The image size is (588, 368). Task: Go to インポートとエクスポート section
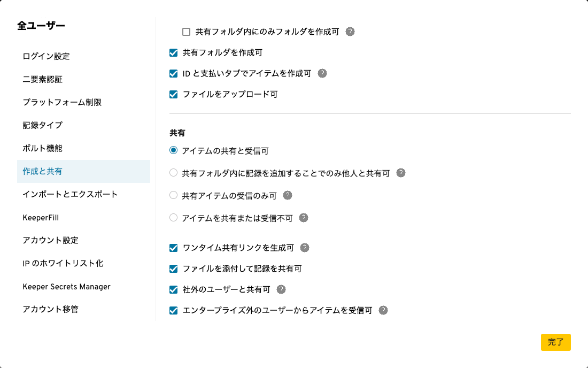pos(70,194)
